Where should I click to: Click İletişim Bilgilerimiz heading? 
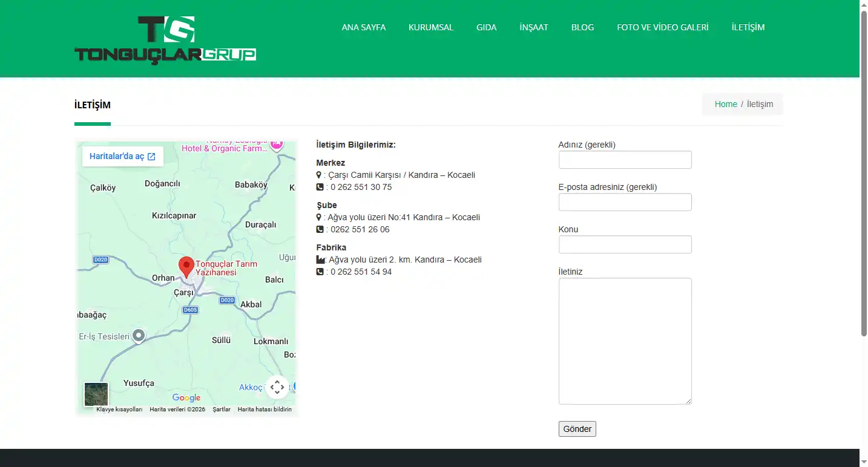click(356, 145)
